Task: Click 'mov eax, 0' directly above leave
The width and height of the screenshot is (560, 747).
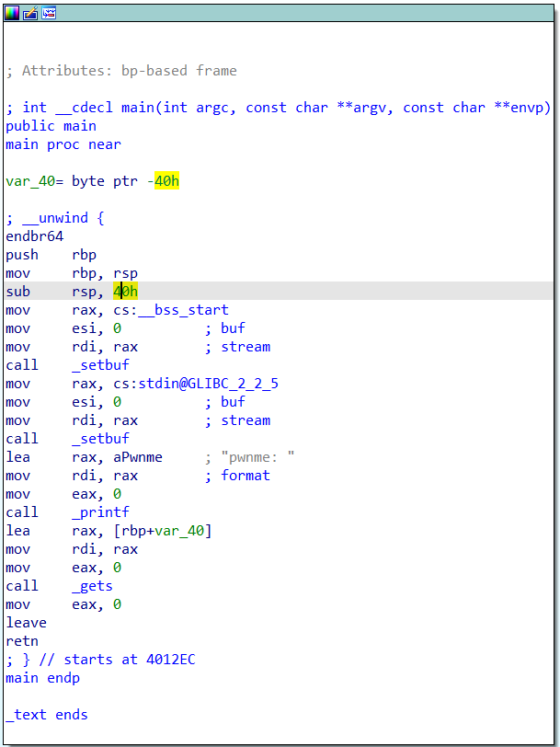Action: [x=63, y=604]
